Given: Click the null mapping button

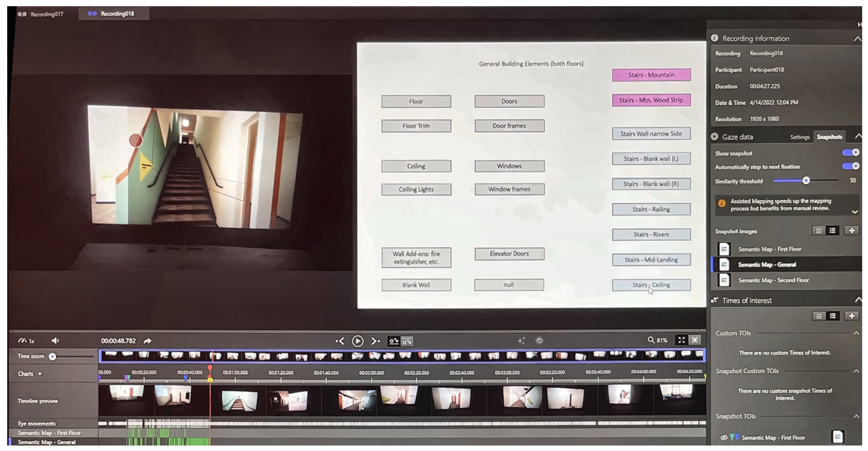Looking at the screenshot, I should pos(509,285).
